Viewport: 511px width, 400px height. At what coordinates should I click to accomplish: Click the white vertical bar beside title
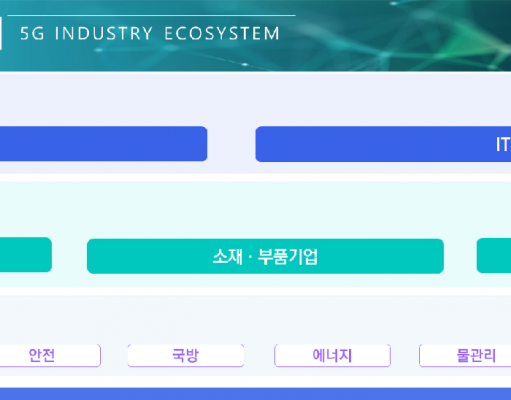(1, 33)
